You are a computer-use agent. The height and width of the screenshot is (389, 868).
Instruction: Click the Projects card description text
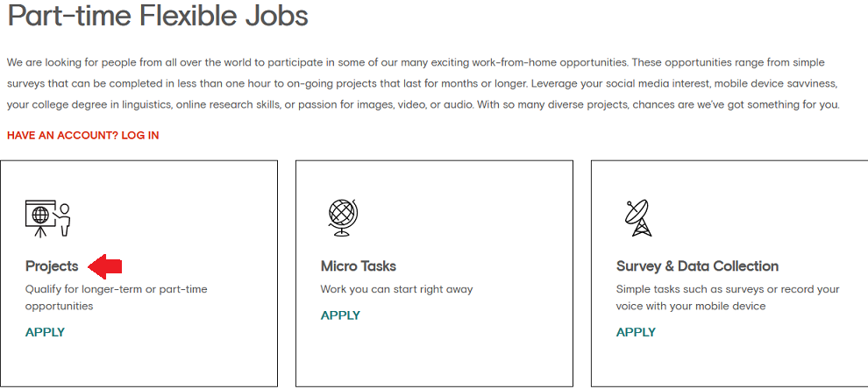117,297
